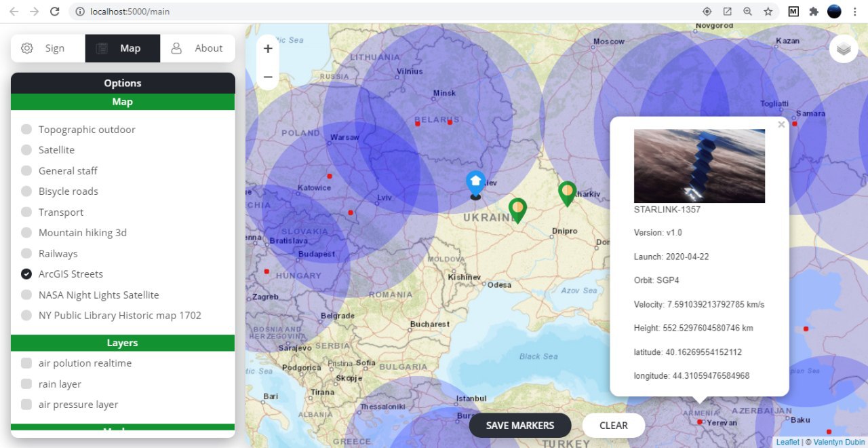This screenshot has height=448, width=868.
Task: Click the longitude value in popup
Action: (711, 376)
